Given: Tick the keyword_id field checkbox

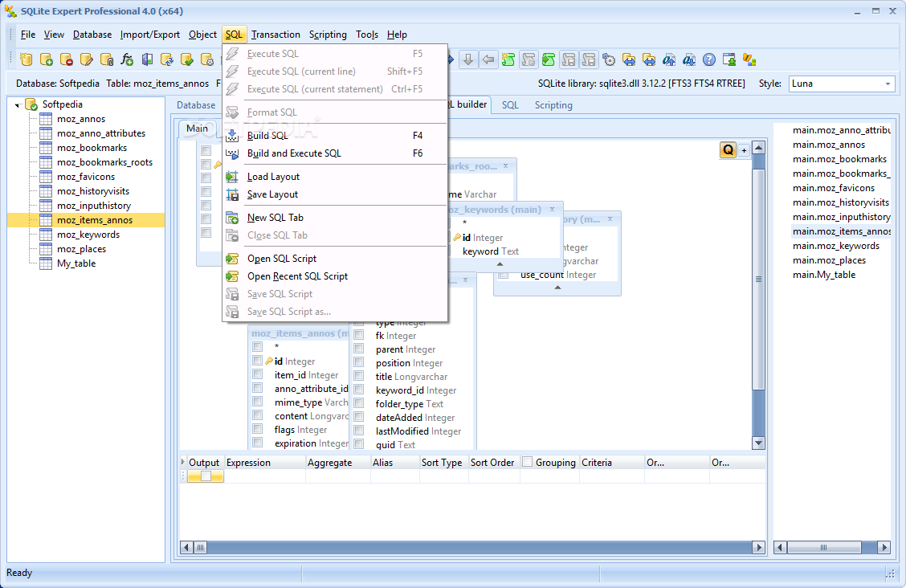Looking at the screenshot, I should tap(359, 390).
